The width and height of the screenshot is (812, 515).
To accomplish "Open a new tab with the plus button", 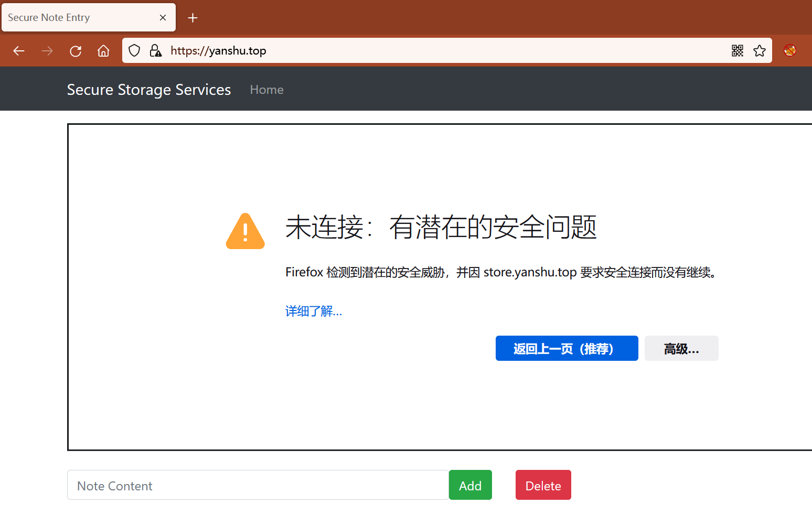I will click(193, 18).
